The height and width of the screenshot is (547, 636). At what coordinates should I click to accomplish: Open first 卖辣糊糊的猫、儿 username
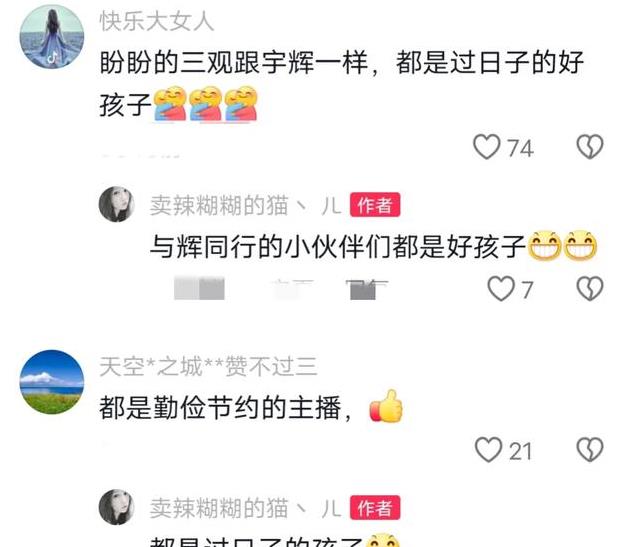245,205
